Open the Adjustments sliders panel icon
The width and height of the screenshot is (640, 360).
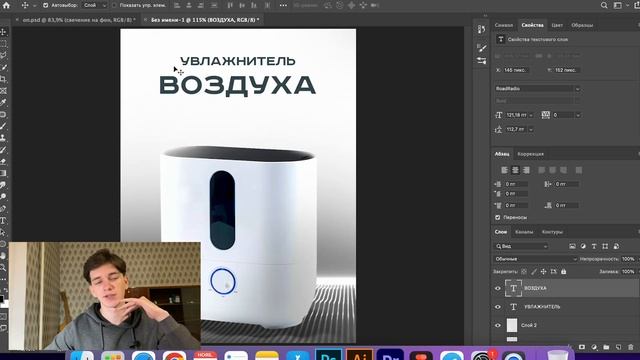pyautogui.click(x=482, y=61)
